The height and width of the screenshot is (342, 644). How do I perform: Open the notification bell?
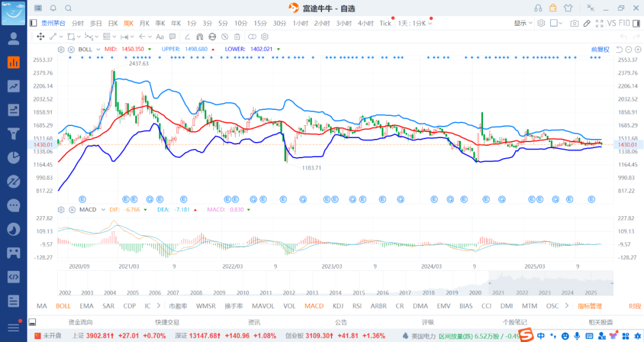pos(53,8)
